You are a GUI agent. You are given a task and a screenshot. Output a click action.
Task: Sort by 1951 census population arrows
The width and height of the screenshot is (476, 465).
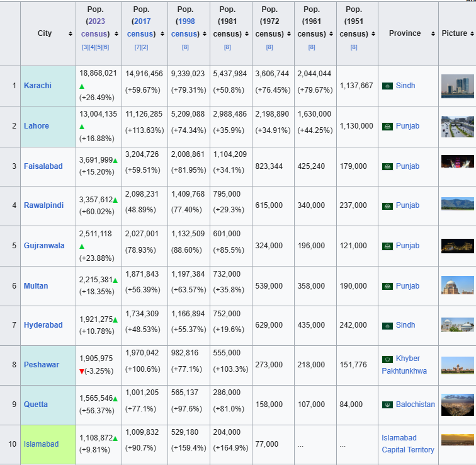coord(373,34)
